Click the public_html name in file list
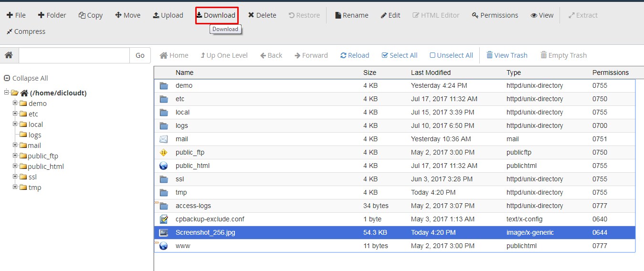 pos(192,166)
